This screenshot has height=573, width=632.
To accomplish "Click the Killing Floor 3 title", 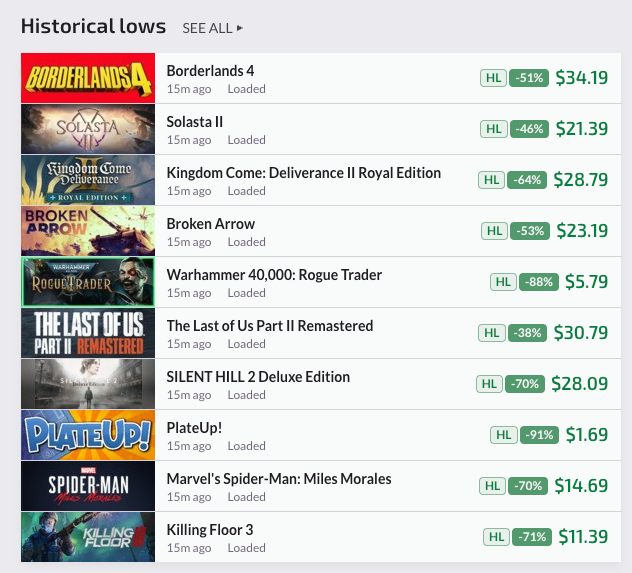I will pos(210,529).
